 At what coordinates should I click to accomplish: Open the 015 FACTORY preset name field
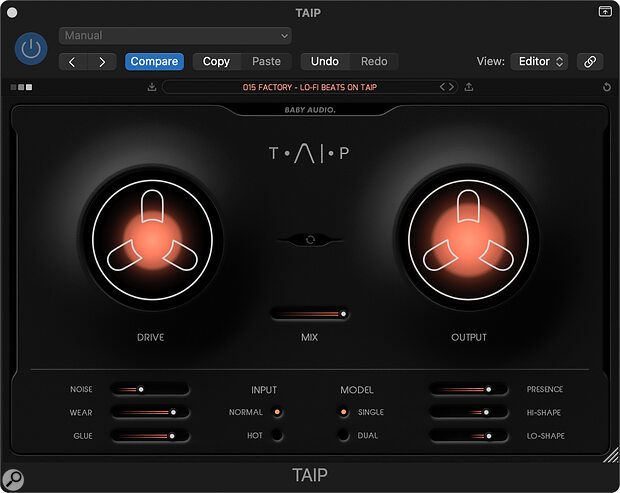click(310, 87)
